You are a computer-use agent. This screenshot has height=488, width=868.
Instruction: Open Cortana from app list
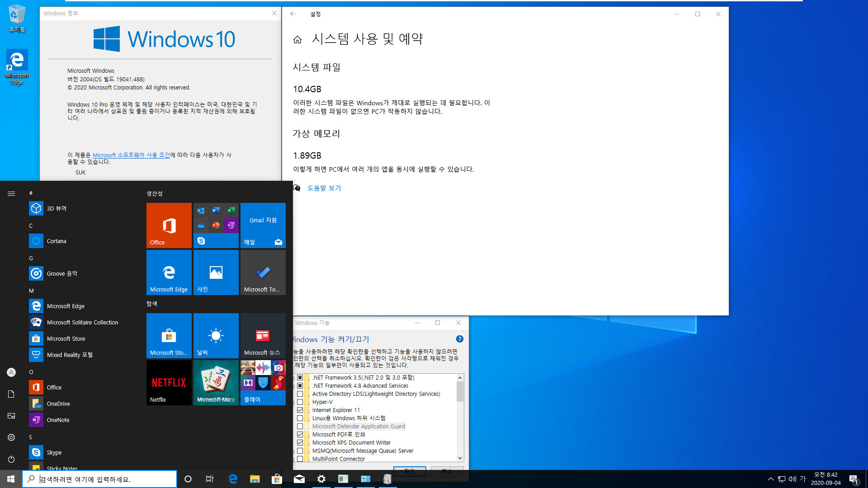[x=57, y=241]
